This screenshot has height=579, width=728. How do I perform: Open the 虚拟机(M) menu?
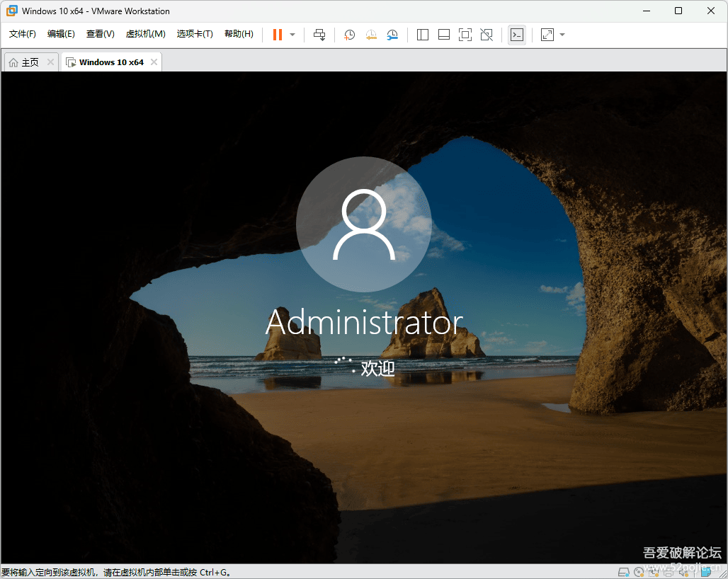pos(145,33)
